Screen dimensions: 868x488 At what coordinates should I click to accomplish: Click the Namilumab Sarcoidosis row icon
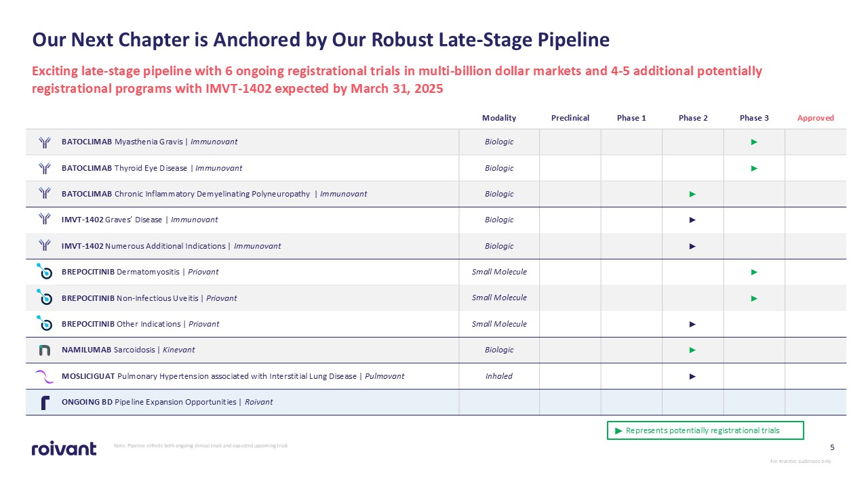click(45, 350)
